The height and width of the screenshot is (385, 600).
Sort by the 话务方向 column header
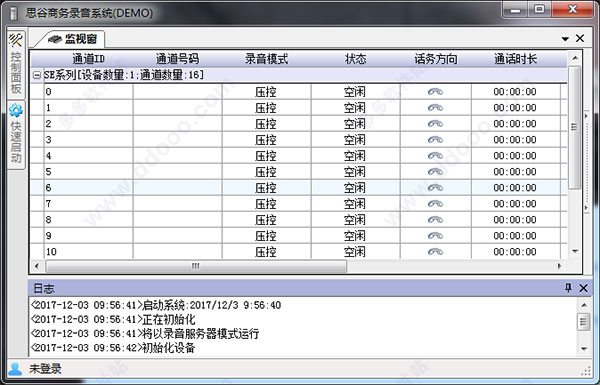click(436, 59)
